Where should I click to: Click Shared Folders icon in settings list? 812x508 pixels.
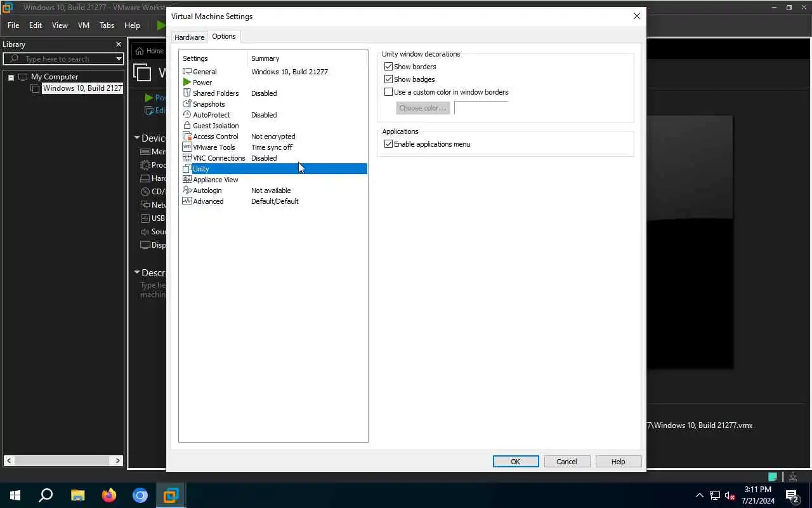pos(187,93)
